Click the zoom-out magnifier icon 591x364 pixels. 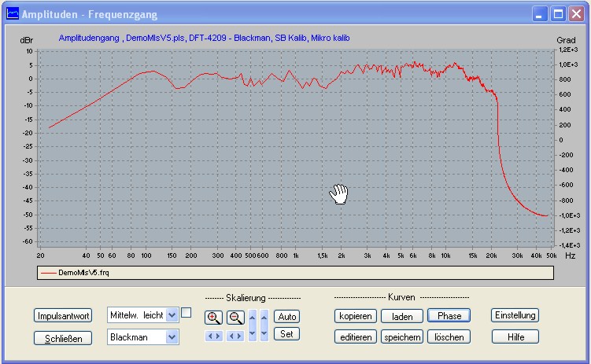pos(235,318)
